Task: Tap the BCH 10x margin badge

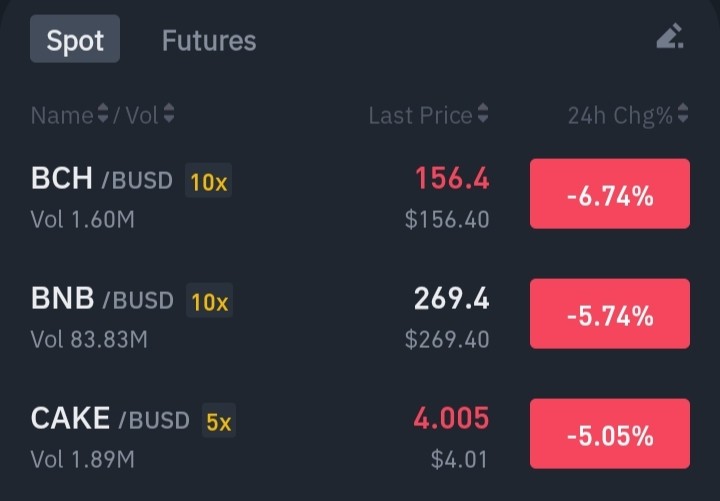Action: pos(208,180)
